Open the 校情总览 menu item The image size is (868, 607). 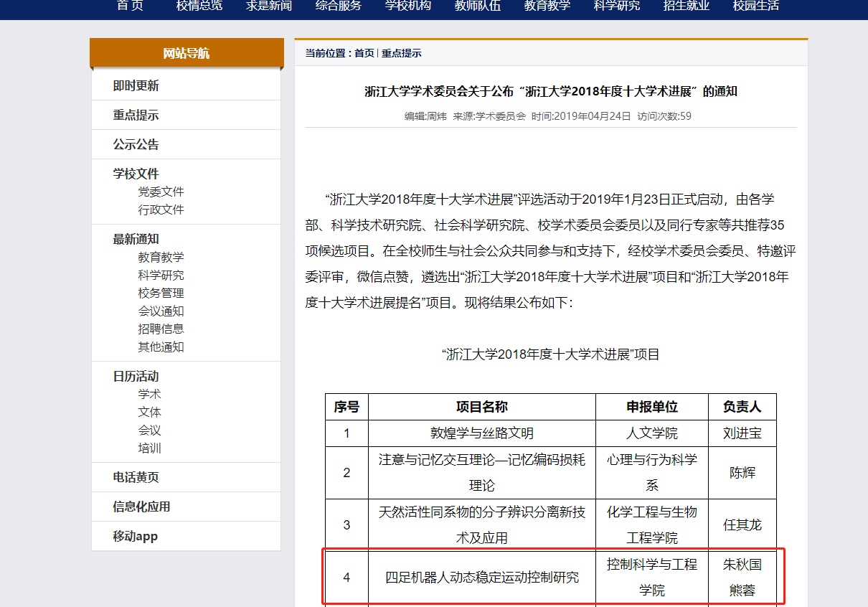(199, 6)
